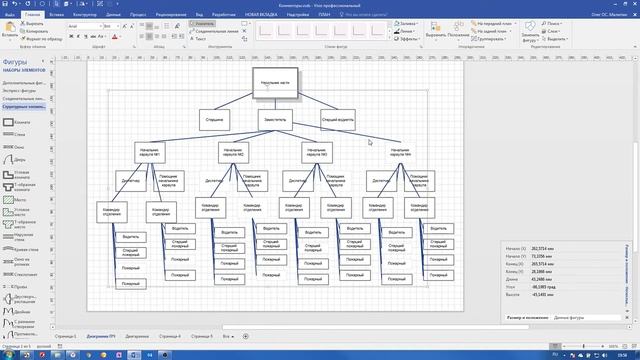This screenshot has width=640, height=360.
Task: Toggle strikethrough abc formatting
Action: (93, 37)
